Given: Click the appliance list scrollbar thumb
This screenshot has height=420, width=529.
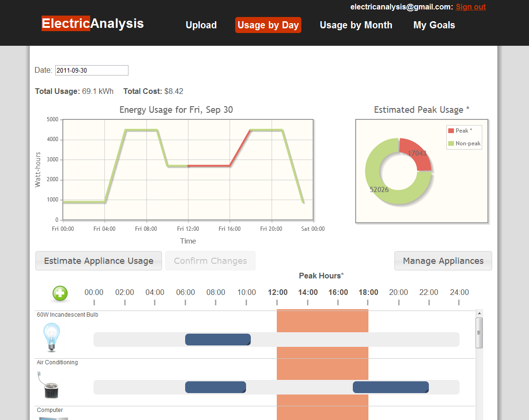Looking at the screenshot, I should click(479, 333).
